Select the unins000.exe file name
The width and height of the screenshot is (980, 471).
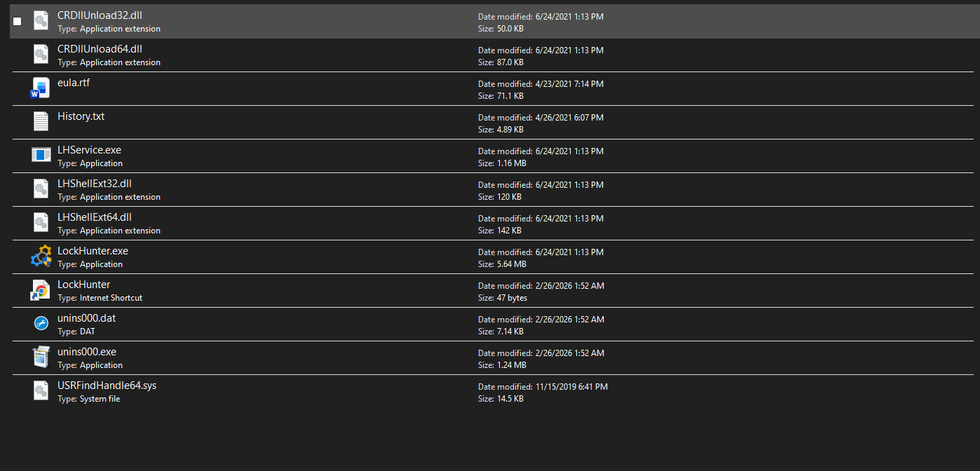pyautogui.click(x=87, y=352)
